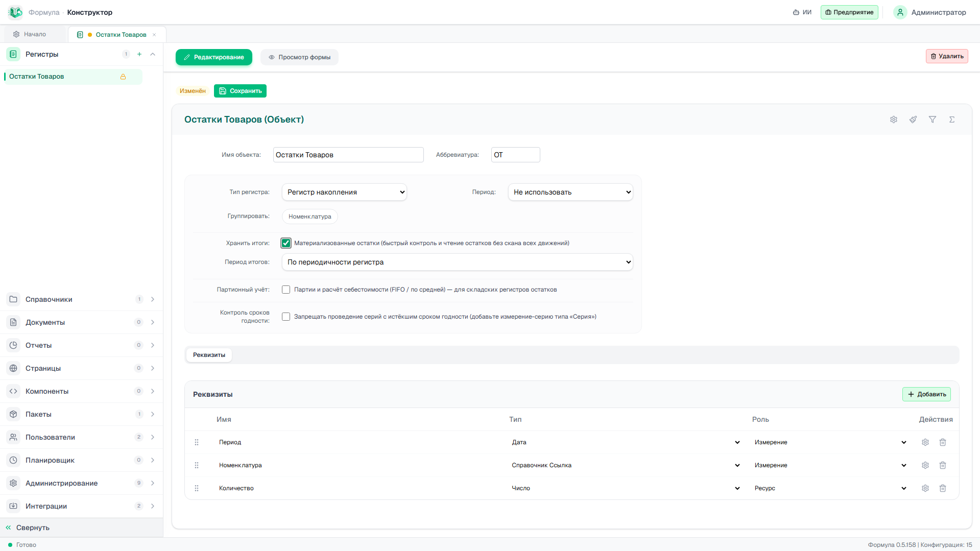Click the Номенклатура grouping chip

pos(309,217)
